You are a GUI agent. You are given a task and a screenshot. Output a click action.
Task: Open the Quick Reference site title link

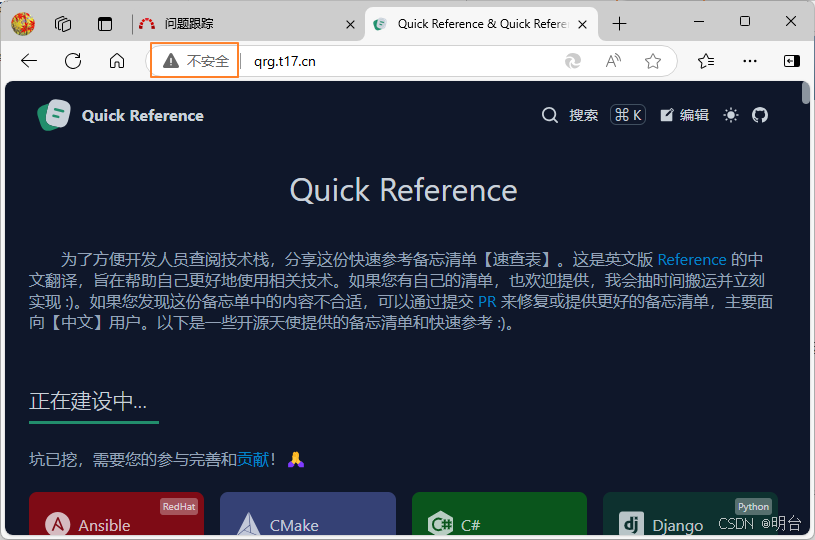[142, 115]
